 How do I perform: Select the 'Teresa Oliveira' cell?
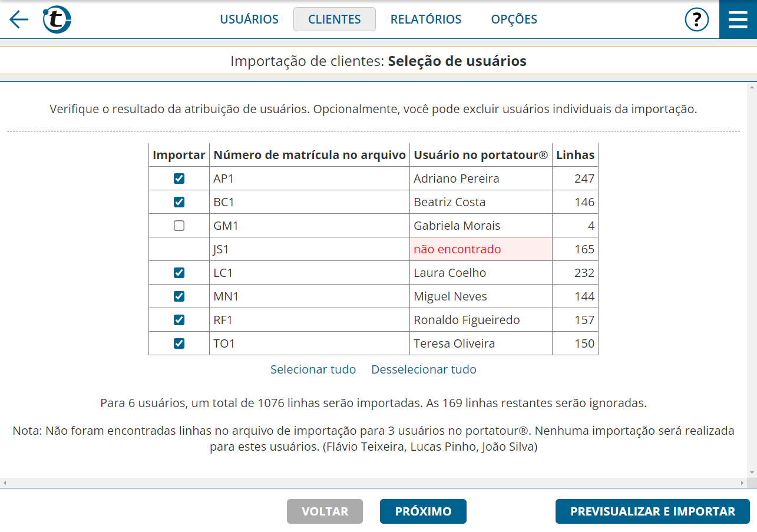[481, 343]
